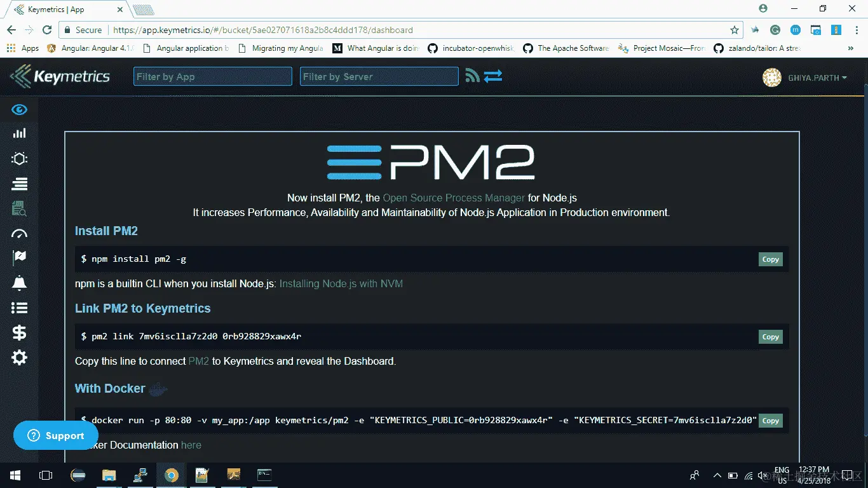Open the eye overview icon in sidebar
Screen dimensions: 868x488
point(19,110)
